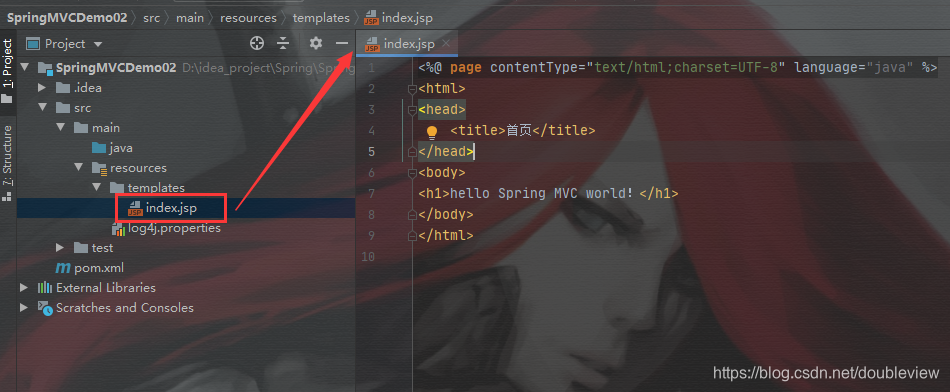This screenshot has height=392, width=950.
Task: Click the test folder label
Action: [102, 248]
